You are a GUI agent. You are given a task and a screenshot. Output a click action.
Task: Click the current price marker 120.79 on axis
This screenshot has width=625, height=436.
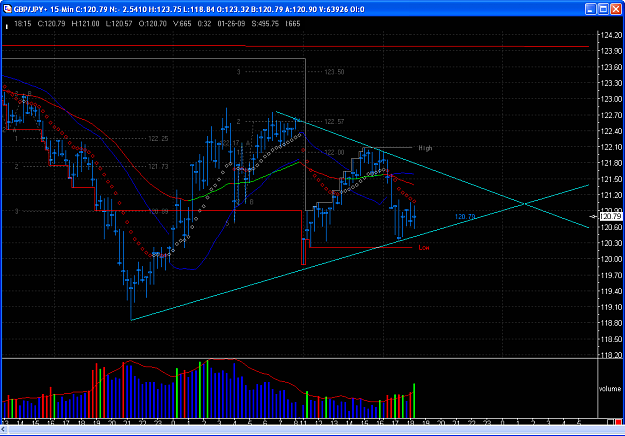tap(610, 216)
